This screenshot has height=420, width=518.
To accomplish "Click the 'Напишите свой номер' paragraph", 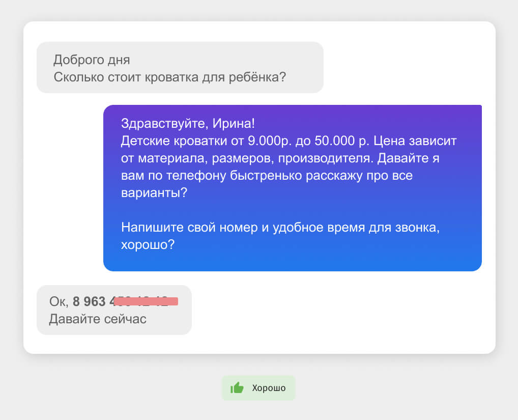I will tap(280, 236).
